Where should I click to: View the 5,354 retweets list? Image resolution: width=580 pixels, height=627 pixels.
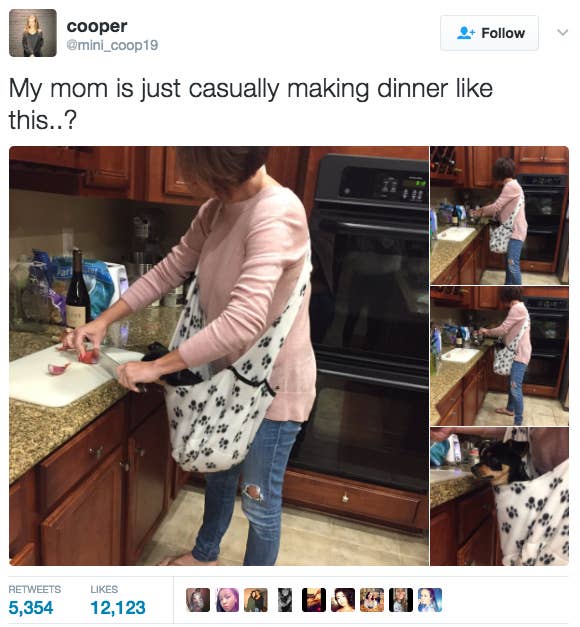[34, 601]
